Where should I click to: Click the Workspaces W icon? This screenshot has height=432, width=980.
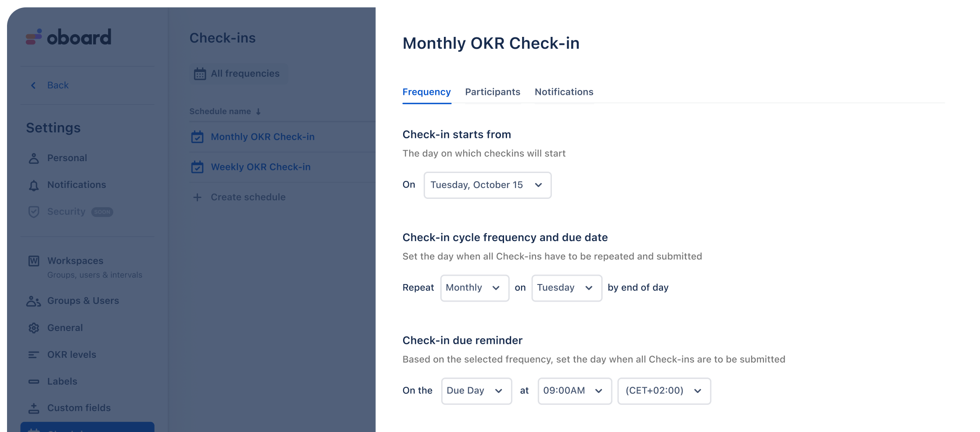point(34,261)
